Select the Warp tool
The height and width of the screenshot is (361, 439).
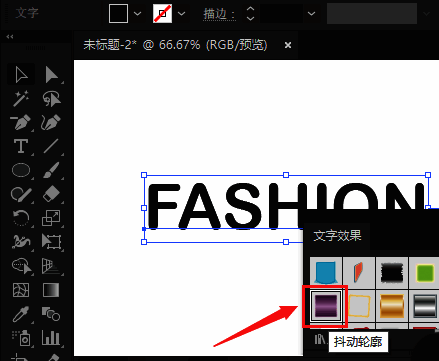coord(21,242)
